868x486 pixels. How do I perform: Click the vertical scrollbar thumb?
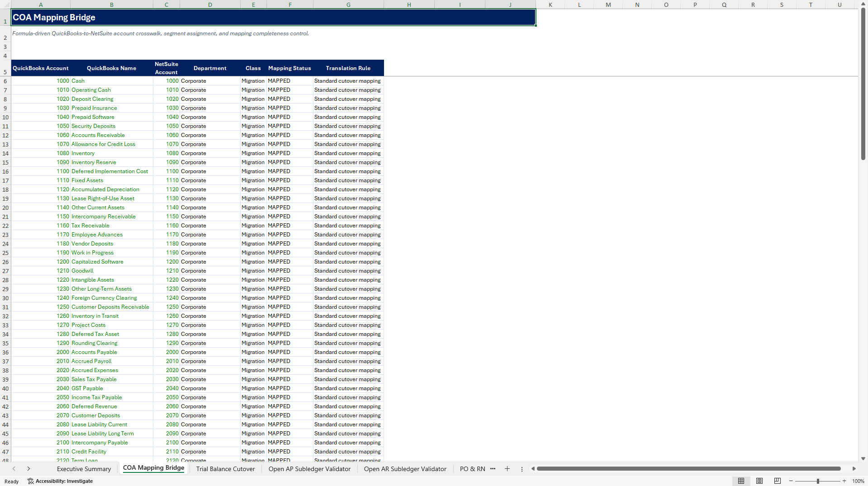[863, 84]
